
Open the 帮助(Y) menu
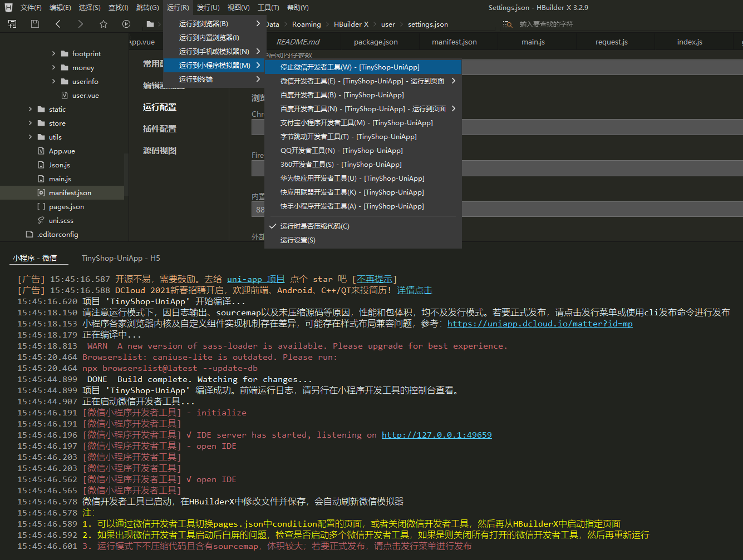click(x=298, y=8)
